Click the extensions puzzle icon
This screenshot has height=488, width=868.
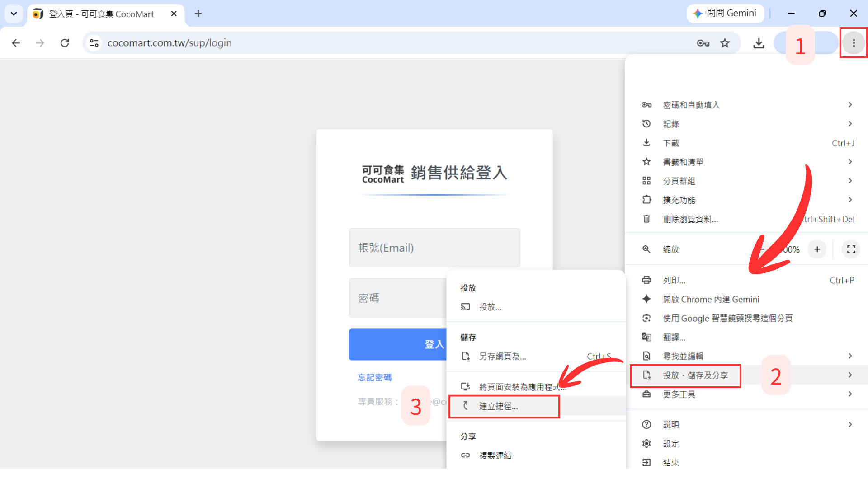[x=646, y=200]
